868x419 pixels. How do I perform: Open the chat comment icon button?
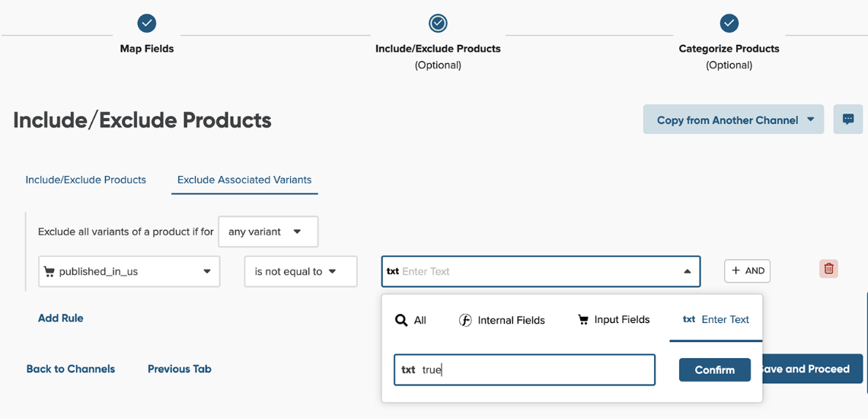pos(848,120)
